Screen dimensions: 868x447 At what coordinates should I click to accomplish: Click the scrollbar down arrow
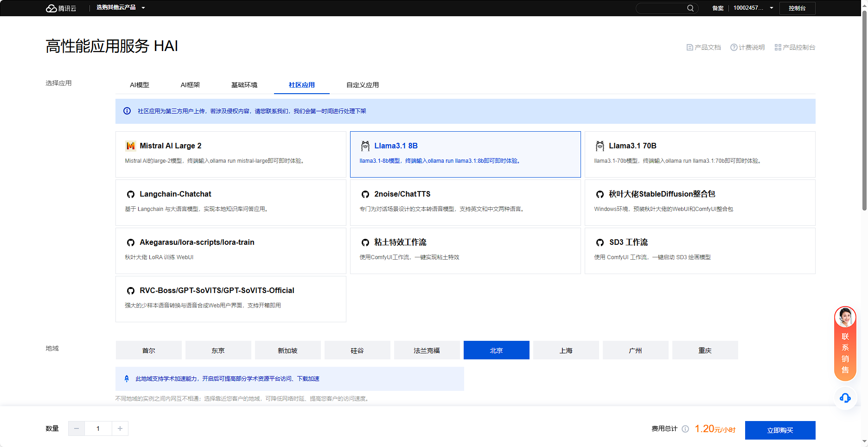point(864,442)
